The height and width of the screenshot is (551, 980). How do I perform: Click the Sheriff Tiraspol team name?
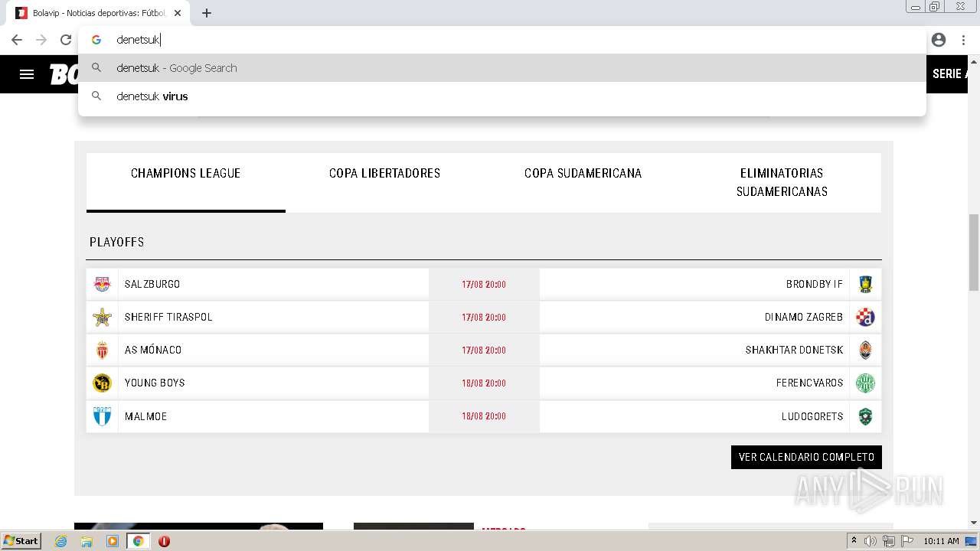(x=168, y=317)
